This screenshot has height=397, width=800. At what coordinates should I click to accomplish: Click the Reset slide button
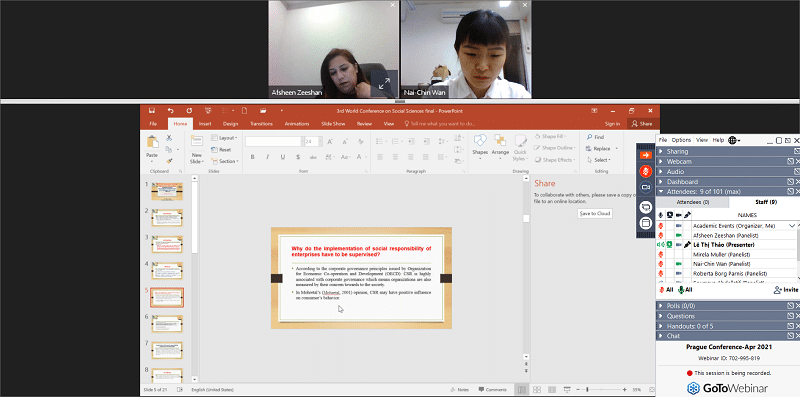pos(220,150)
